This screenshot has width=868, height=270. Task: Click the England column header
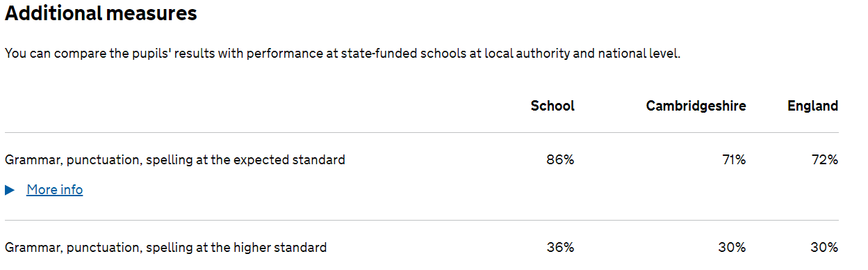pos(812,106)
